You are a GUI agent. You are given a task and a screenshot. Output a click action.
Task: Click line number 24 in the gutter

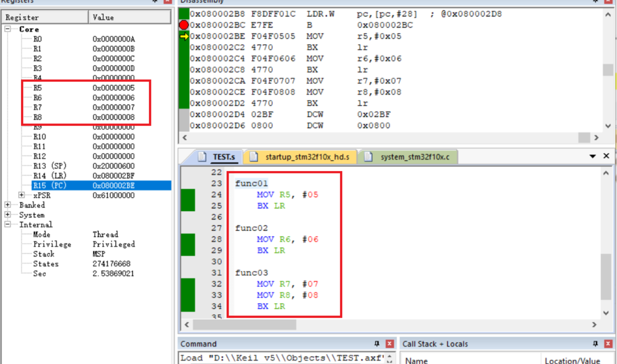tap(216, 194)
